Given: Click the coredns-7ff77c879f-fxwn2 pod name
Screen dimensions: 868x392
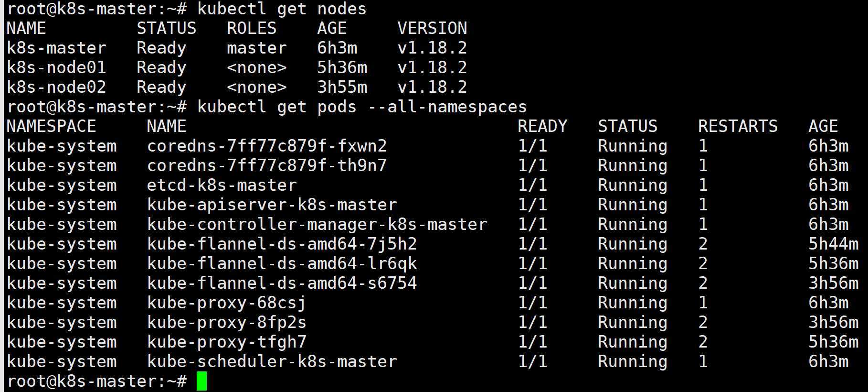Looking at the screenshot, I should click(267, 146).
